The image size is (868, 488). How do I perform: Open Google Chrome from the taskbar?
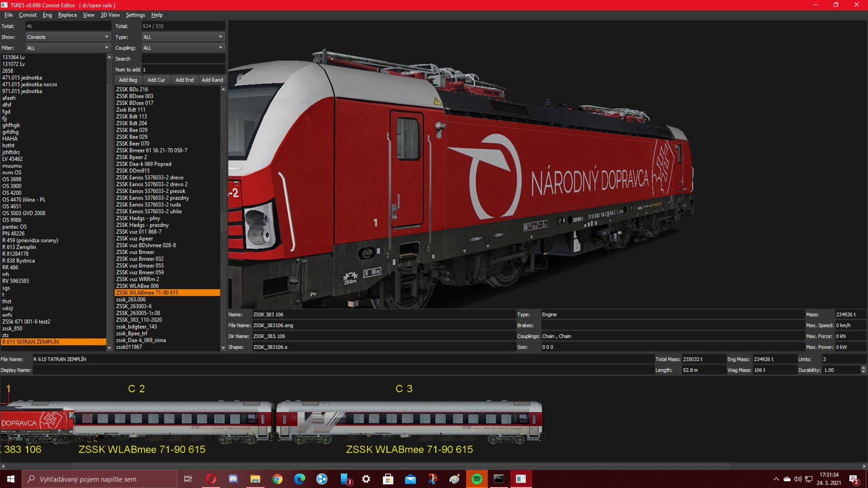click(x=277, y=479)
